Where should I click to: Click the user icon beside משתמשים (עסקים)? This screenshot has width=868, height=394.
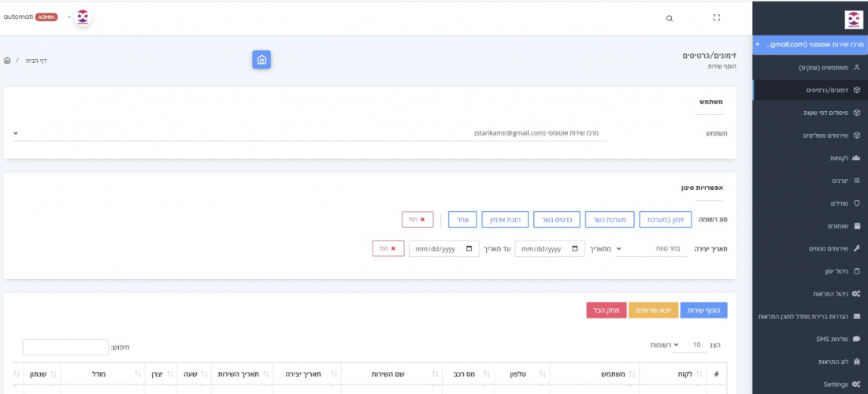pyautogui.click(x=857, y=67)
